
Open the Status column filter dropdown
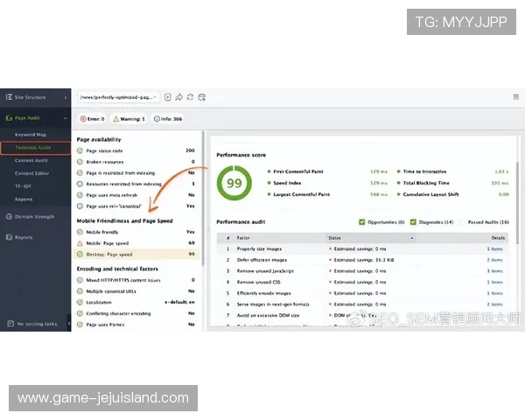(x=412, y=237)
